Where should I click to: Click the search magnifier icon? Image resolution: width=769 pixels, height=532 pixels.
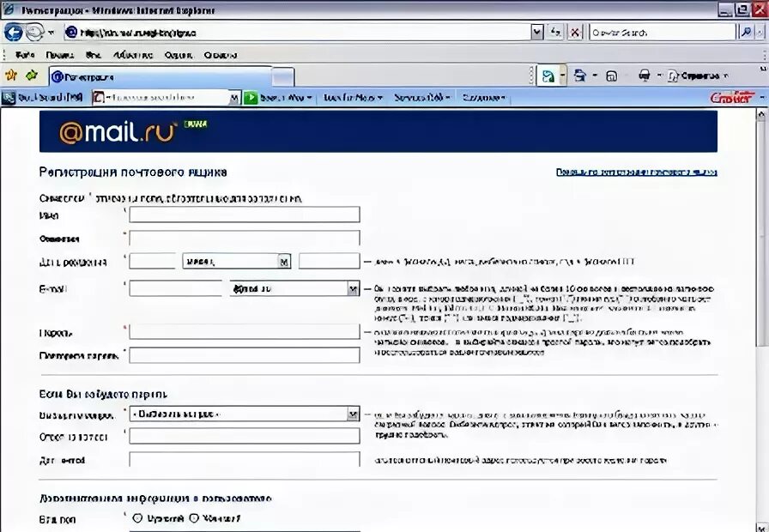746,33
